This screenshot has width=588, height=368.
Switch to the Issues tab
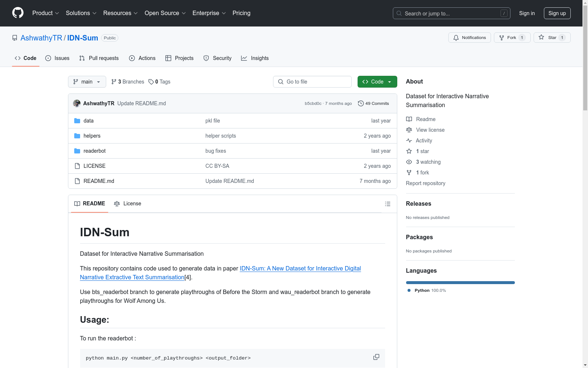57,58
